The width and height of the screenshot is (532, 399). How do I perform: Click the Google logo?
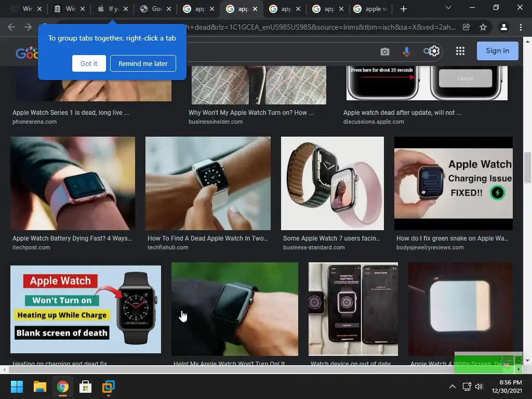(26, 53)
